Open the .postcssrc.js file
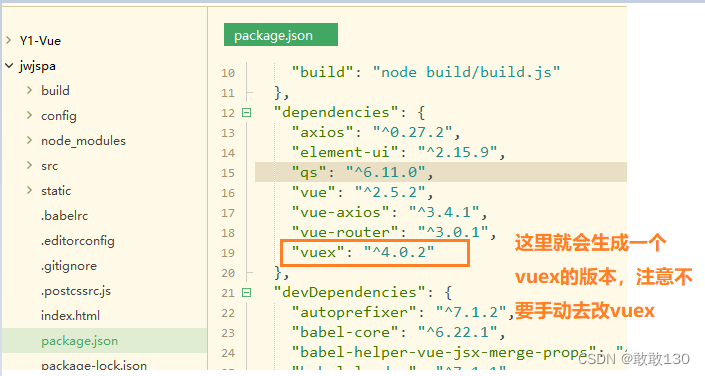The image size is (705, 376). 76,291
